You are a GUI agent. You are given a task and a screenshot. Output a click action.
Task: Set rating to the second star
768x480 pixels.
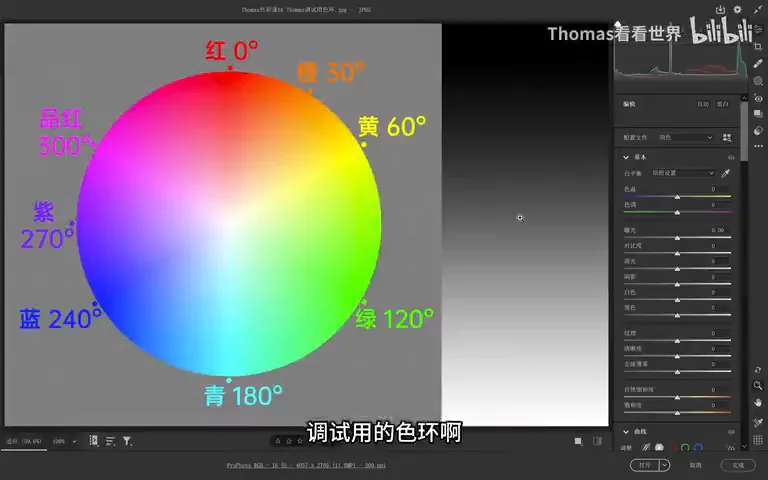(289, 441)
